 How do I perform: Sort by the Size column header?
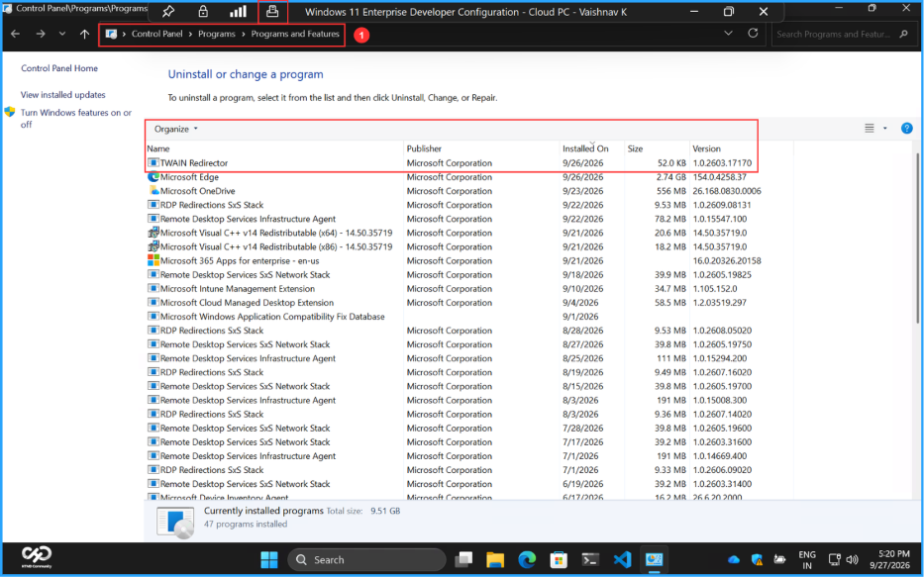(x=657, y=149)
